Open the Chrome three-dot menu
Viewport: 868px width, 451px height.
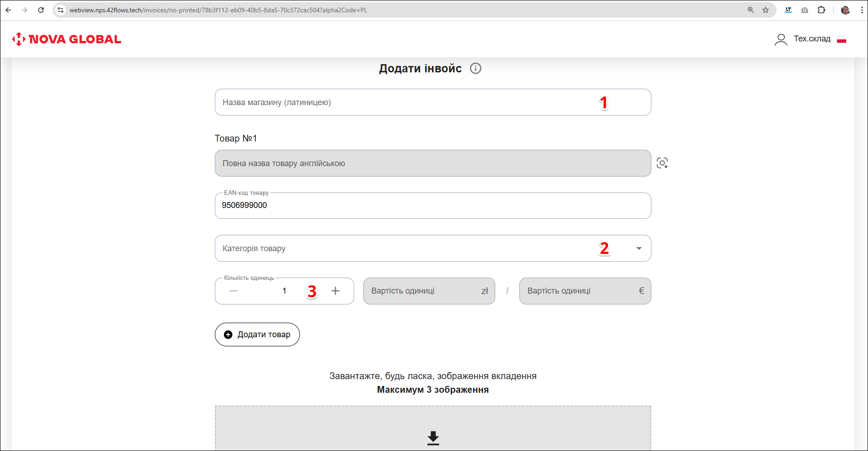click(862, 10)
